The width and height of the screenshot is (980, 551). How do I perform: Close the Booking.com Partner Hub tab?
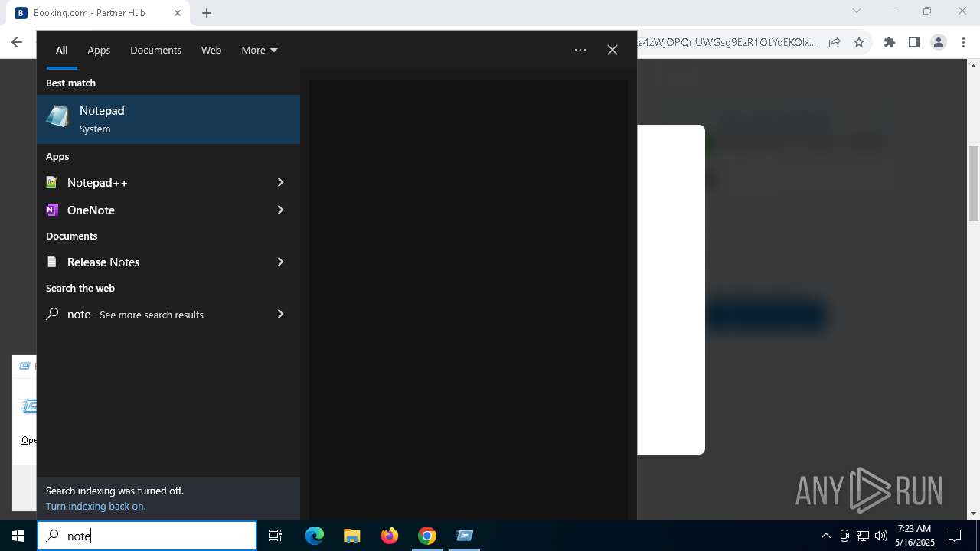click(178, 13)
